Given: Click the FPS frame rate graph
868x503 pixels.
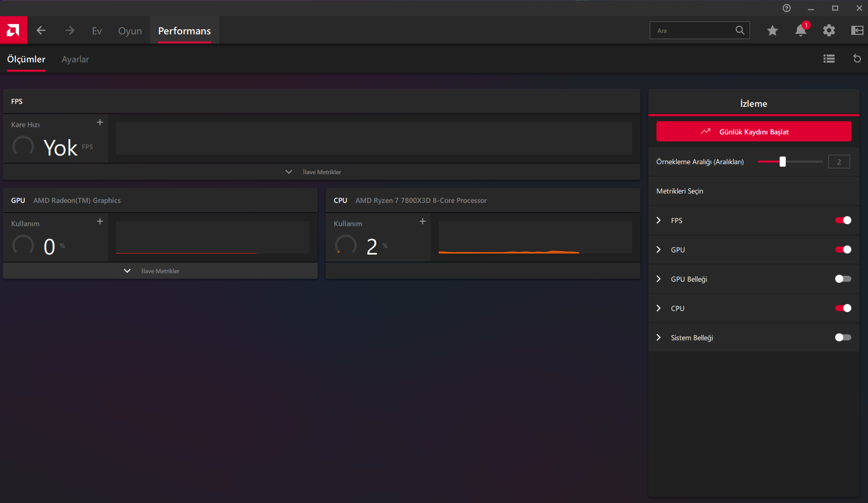Looking at the screenshot, I should point(374,138).
